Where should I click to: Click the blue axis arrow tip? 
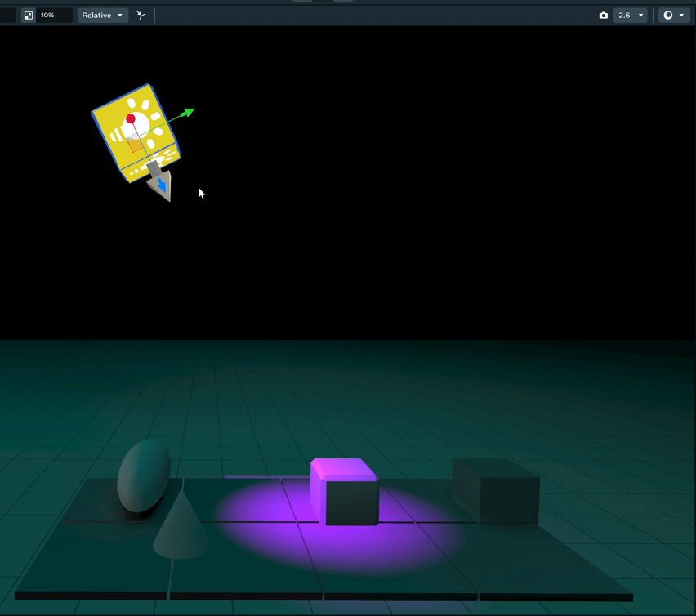click(163, 189)
